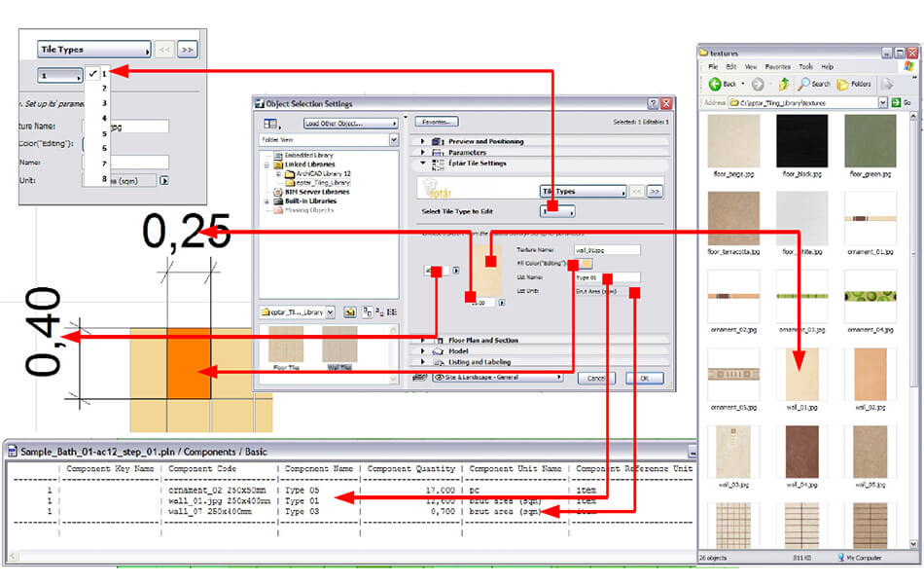Click the arrow beside the tile height field
The height and width of the screenshot is (584, 924).
pos(455,271)
